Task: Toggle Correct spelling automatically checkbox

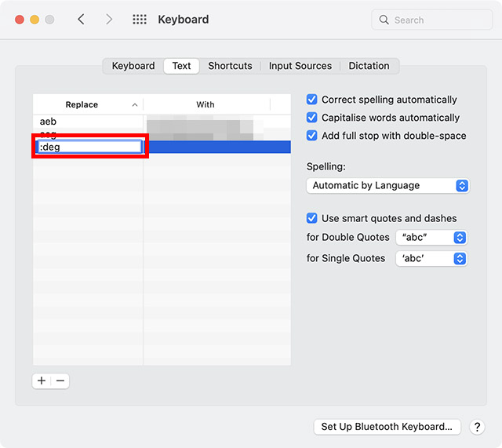Action: (x=312, y=100)
